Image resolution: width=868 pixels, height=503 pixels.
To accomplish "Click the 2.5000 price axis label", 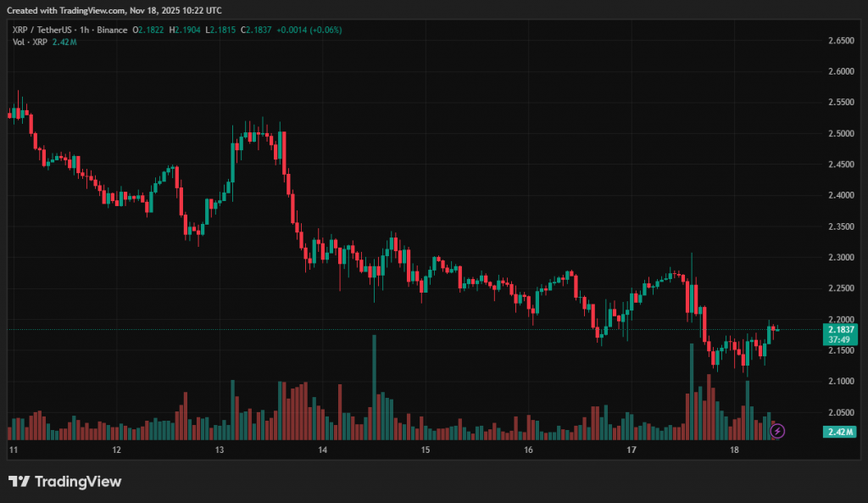I will pyautogui.click(x=841, y=134).
